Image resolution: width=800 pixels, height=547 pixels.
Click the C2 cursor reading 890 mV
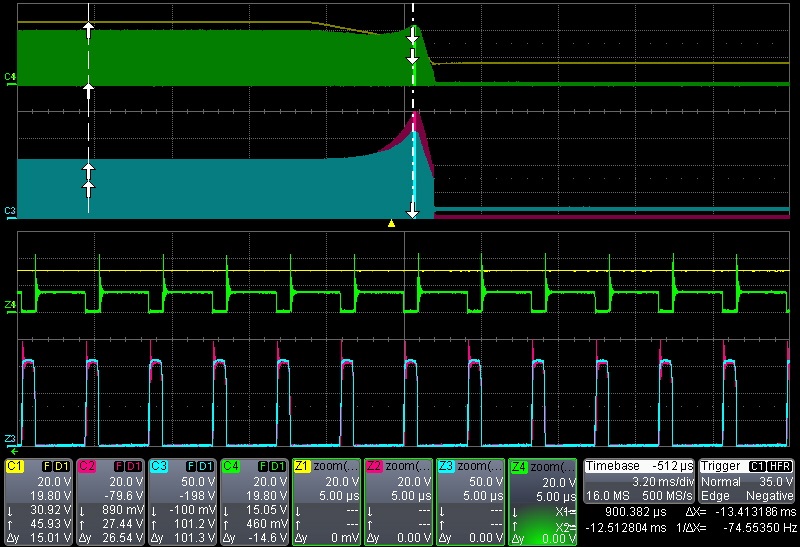click(x=122, y=510)
